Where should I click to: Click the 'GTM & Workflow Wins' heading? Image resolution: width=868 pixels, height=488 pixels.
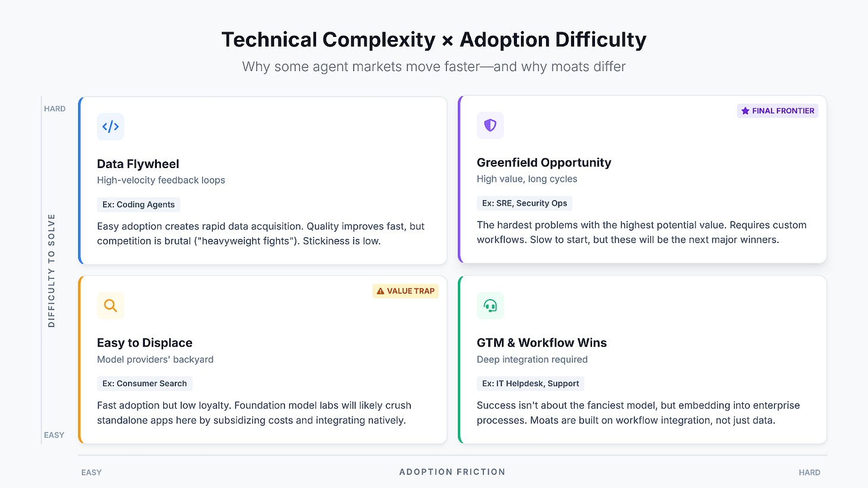[541, 343]
